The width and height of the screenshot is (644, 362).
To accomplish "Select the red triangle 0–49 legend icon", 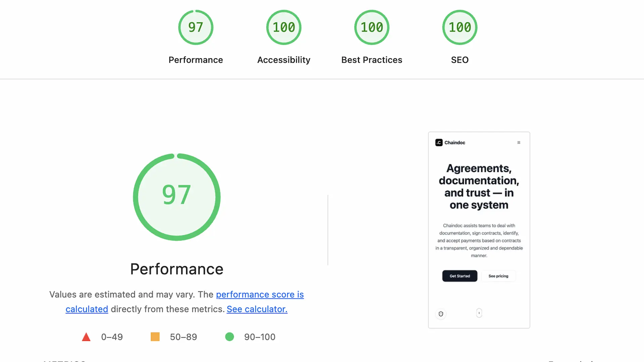I will 86,337.
